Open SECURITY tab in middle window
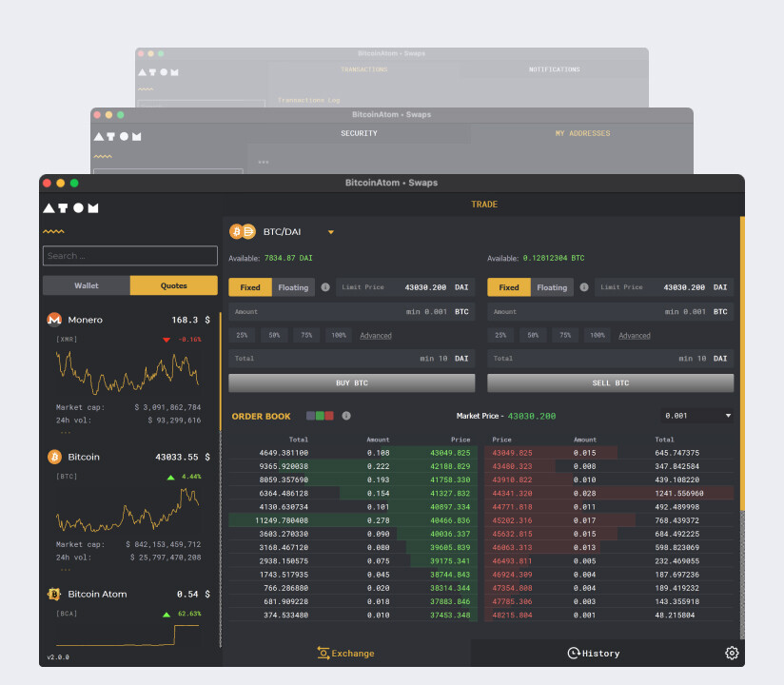Viewport: 784px width, 685px height. pyautogui.click(x=359, y=133)
